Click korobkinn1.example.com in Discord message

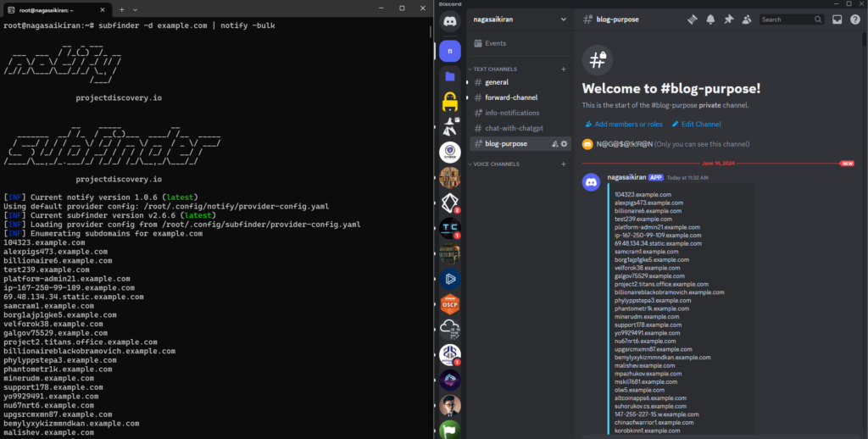click(647, 431)
